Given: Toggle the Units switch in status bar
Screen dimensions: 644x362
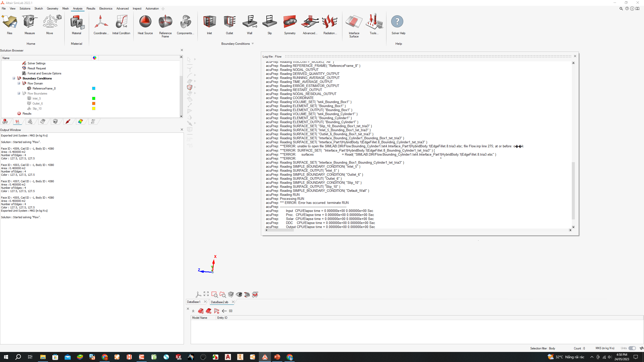Looking at the screenshot, I should coord(632,348).
